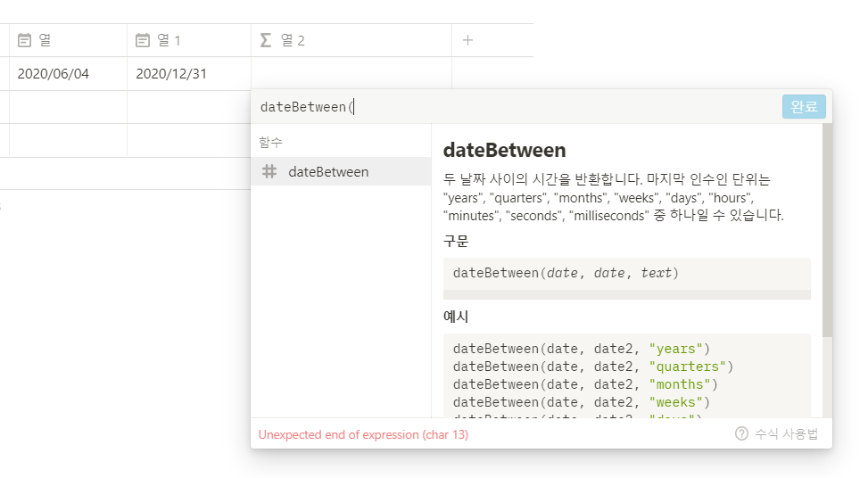The height and width of the screenshot is (478, 868).
Task: Click the "quarters" example line
Action: pyautogui.click(x=593, y=367)
